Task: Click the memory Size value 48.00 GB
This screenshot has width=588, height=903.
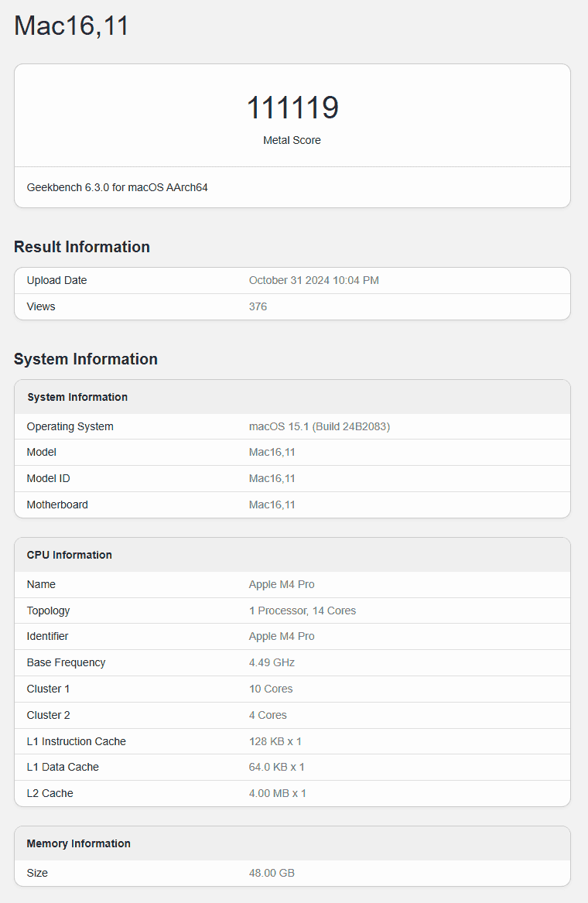Action: tap(272, 873)
